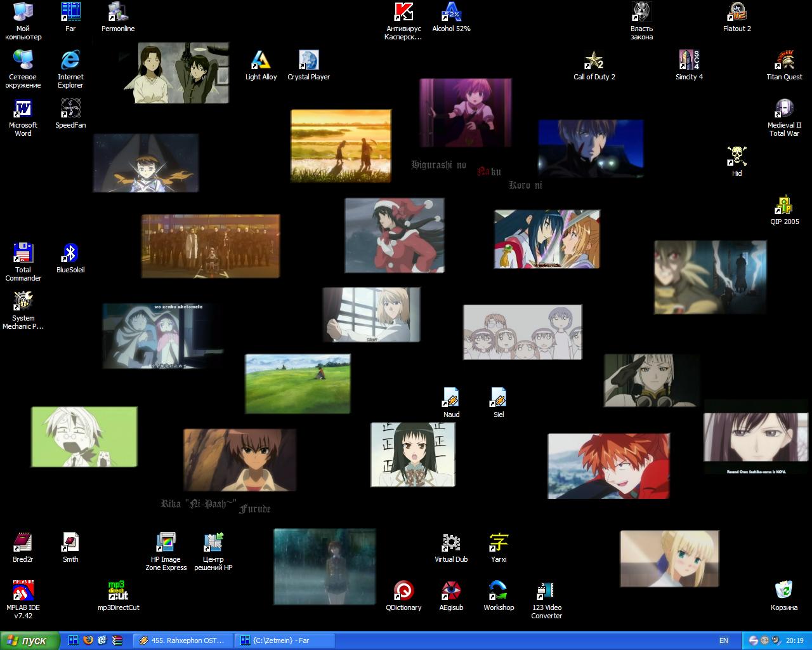Open the Light Alloy desktop shortcut
Screen dimensions: 812x650
(261, 62)
